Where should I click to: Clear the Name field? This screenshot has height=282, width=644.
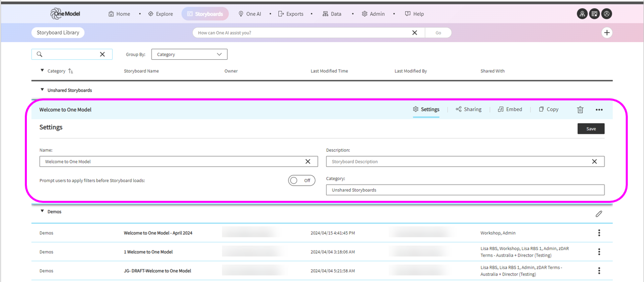pyautogui.click(x=308, y=161)
